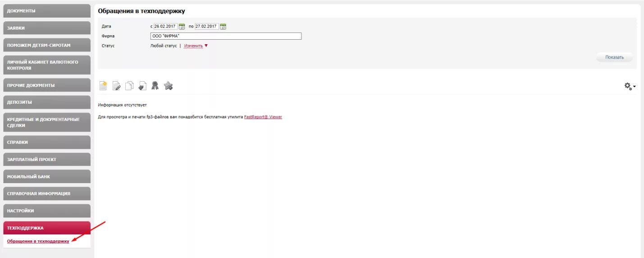This screenshot has height=258, width=644.
Task: Open calendar for the end date
Action: (x=223, y=27)
